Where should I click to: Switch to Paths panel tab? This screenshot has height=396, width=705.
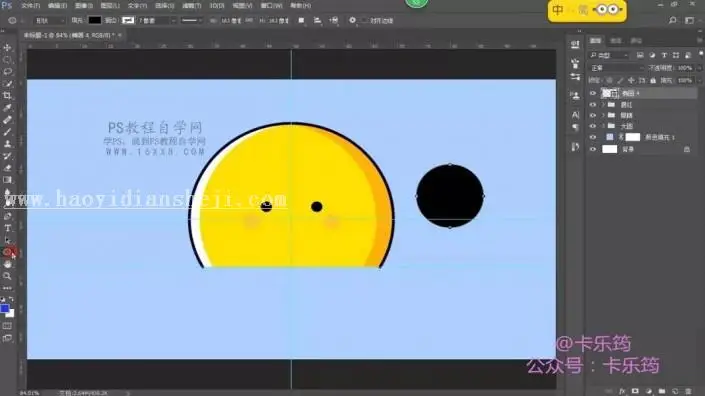click(636, 41)
